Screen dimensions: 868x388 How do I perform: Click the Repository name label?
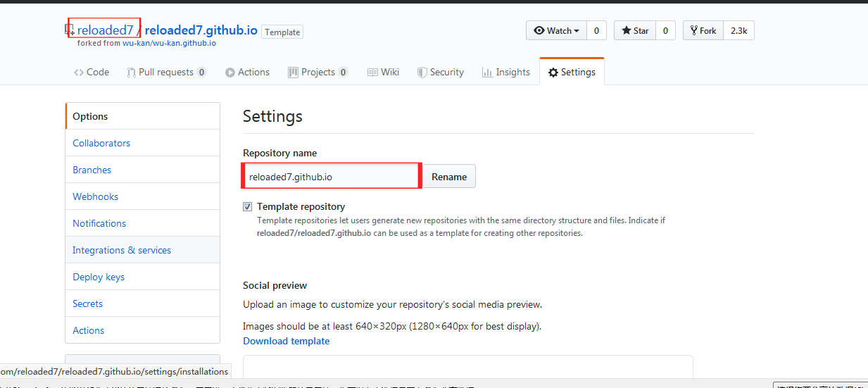click(x=280, y=153)
